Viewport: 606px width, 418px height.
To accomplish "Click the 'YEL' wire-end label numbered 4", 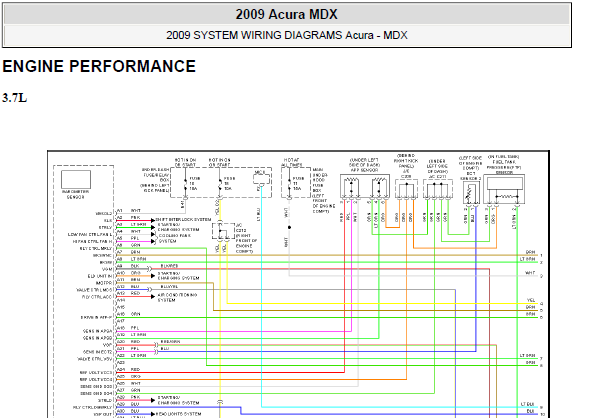I will click(x=531, y=301).
